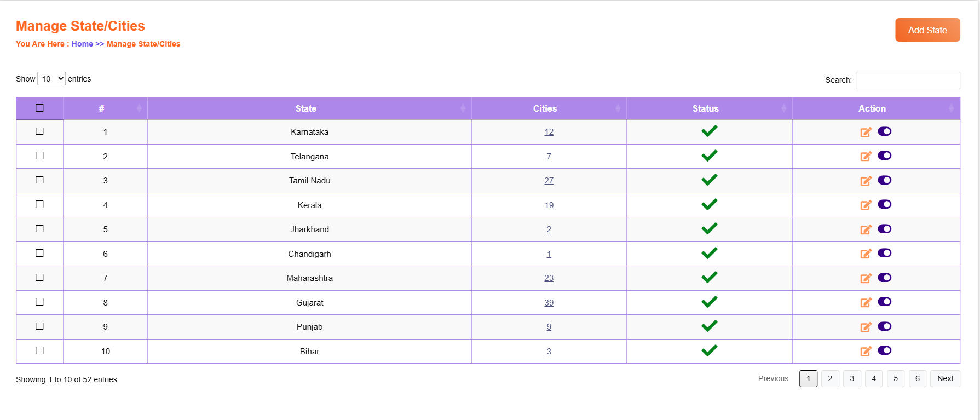The width and height of the screenshot is (980, 420).
Task: Edit the Kerala row
Action: click(x=866, y=205)
